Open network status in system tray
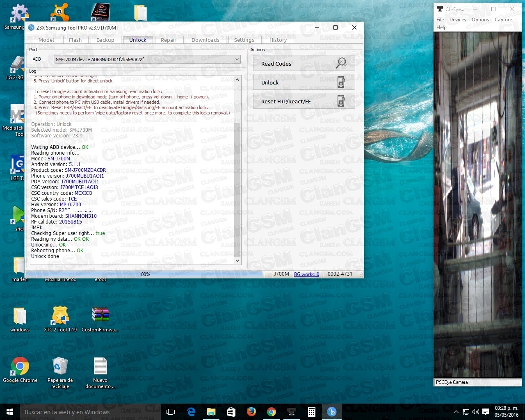 click(466, 412)
